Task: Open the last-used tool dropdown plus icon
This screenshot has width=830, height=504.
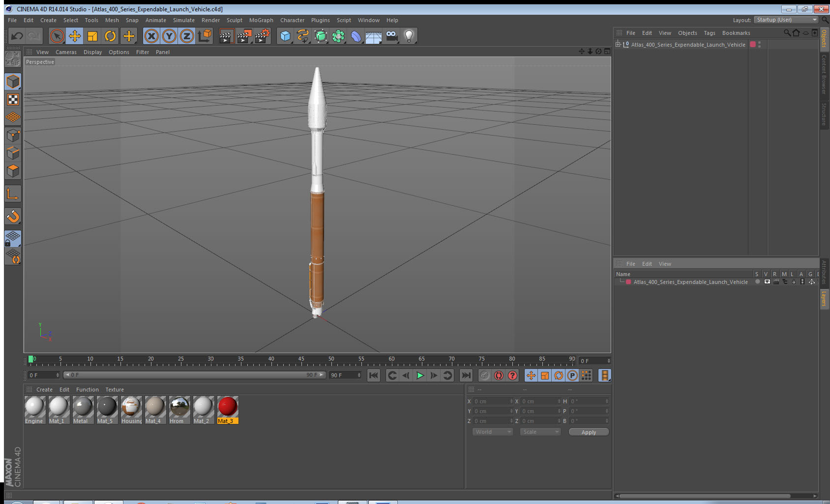Action: tap(129, 36)
